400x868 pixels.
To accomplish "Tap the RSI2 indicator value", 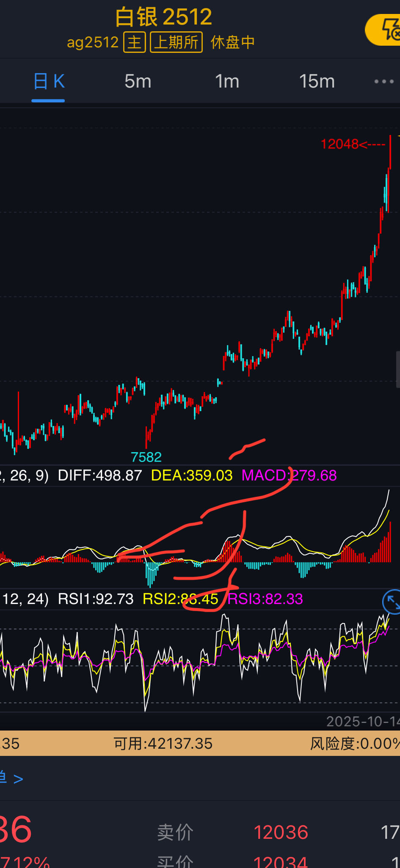I will point(181,599).
